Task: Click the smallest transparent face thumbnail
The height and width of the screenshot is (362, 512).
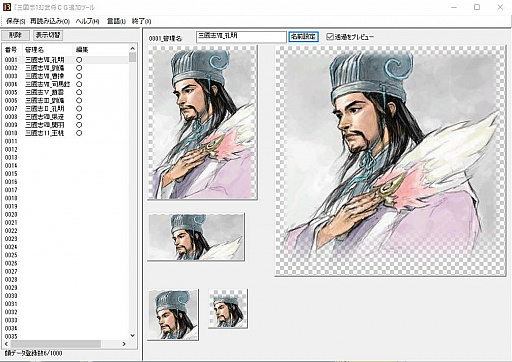Action: coord(228,309)
